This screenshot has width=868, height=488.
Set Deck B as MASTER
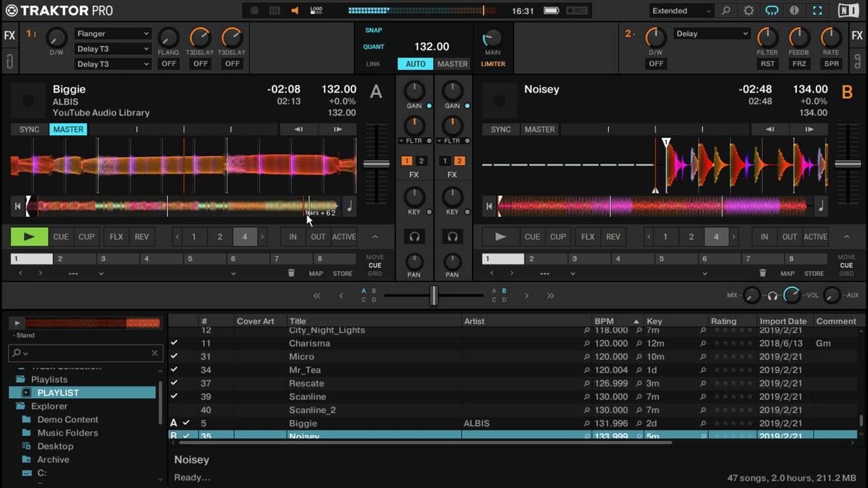pyautogui.click(x=540, y=129)
